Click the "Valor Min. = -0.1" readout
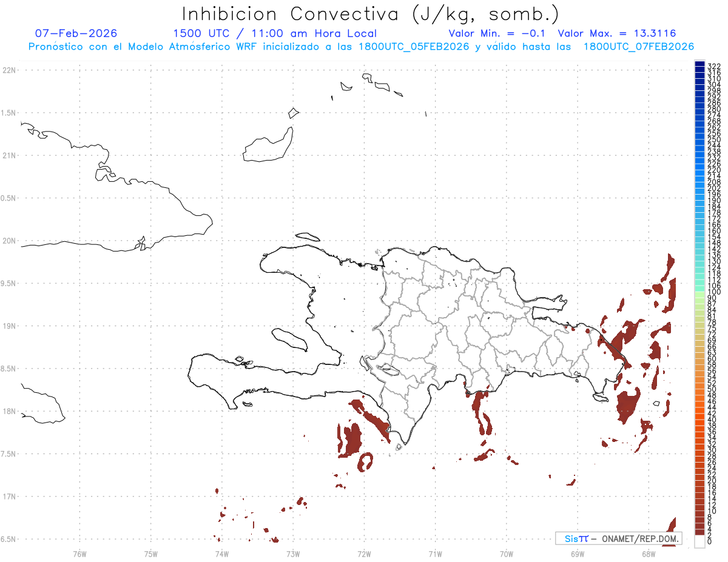 pos(498,33)
